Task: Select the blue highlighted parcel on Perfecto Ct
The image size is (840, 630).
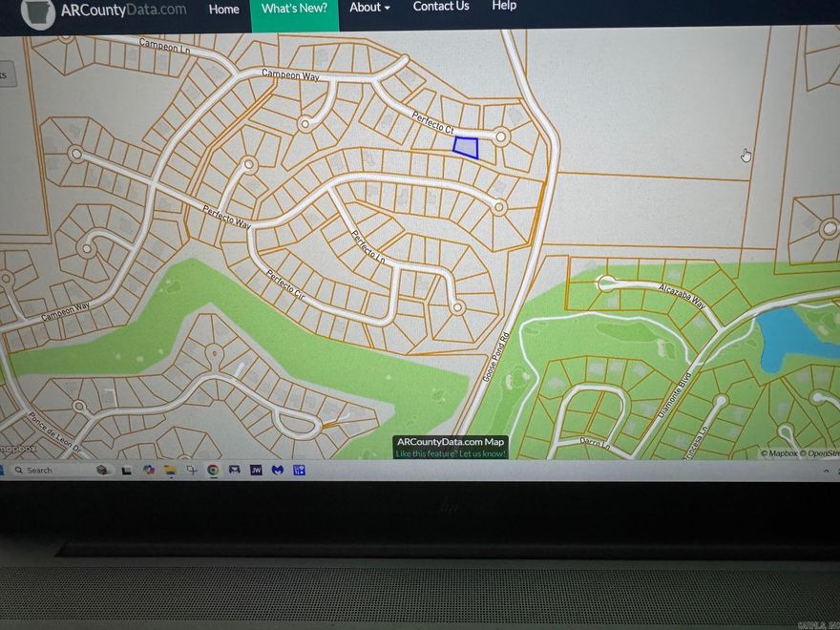Action: [466, 147]
